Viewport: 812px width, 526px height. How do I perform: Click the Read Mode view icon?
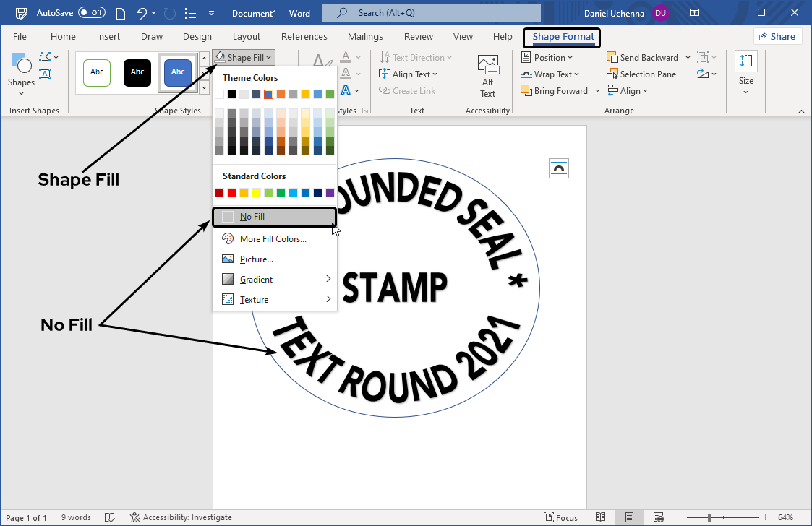[x=601, y=517]
